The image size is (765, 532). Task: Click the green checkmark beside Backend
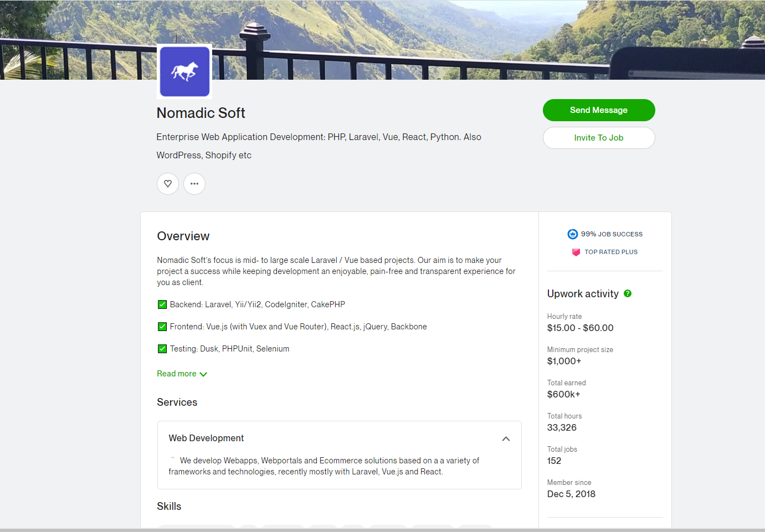[162, 304]
